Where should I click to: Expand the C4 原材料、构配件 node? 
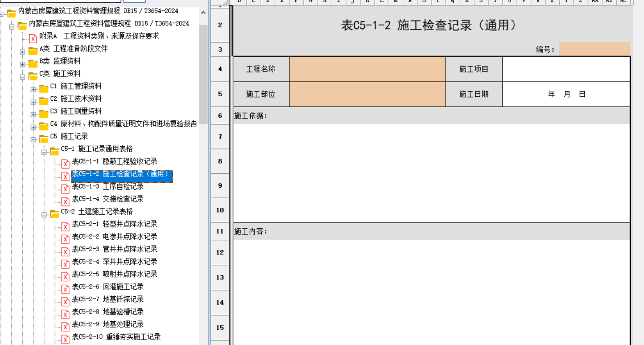click(x=33, y=127)
